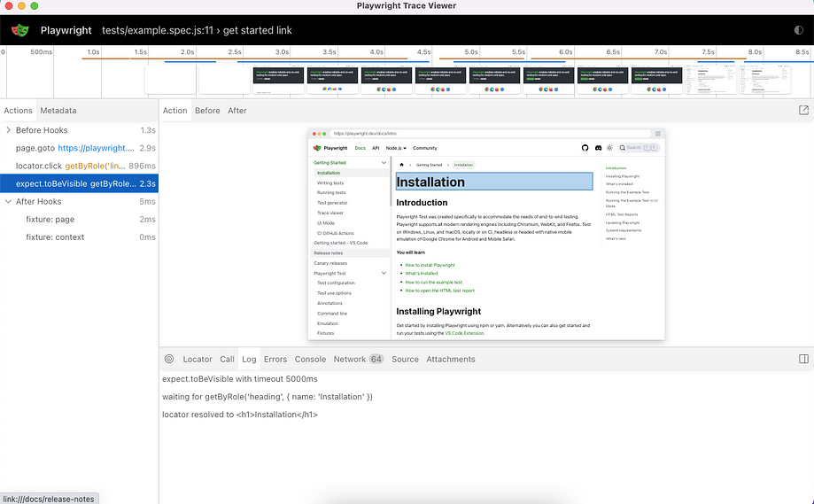Click Writing tests in snapshot sidebar
Image resolution: width=814 pixels, height=504 pixels.
330,182
